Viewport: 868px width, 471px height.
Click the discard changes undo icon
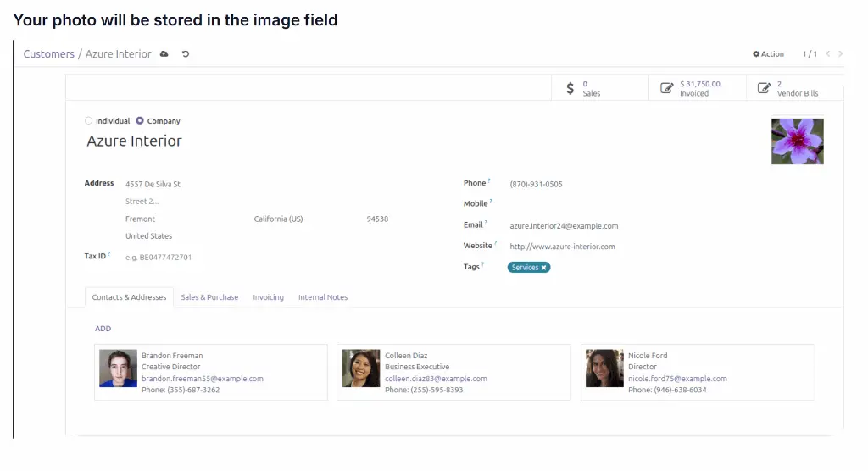coord(186,54)
